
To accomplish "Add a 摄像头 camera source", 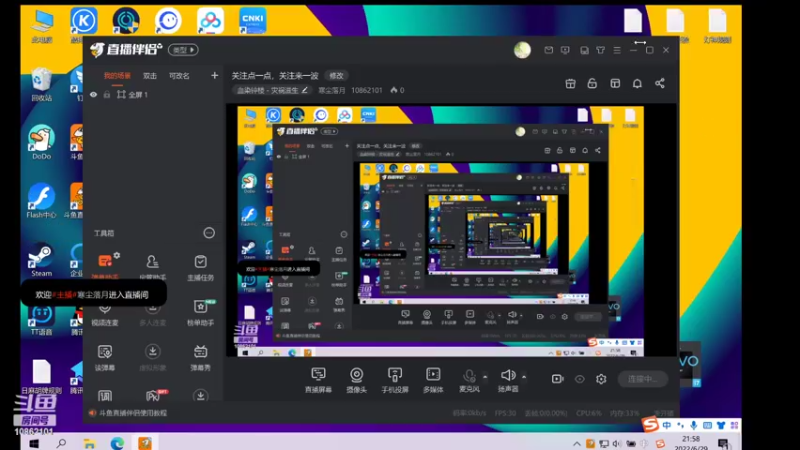I will pyautogui.click(x=357, y=380).
